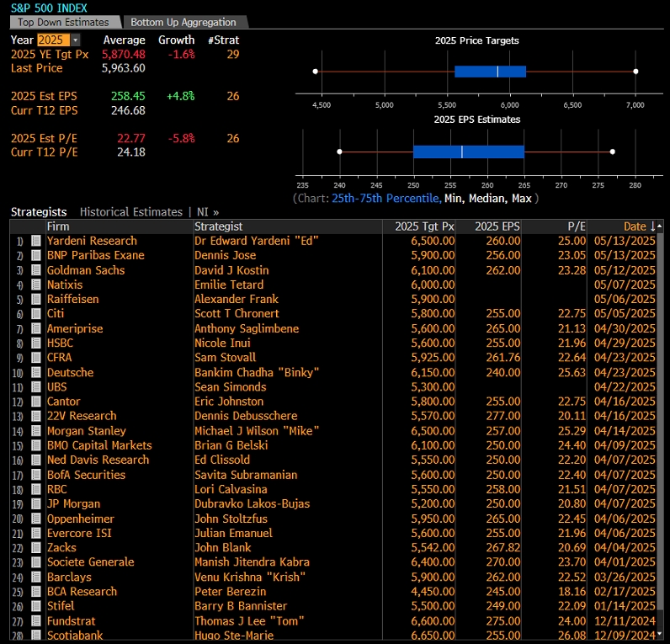Open the Morgan Stanley row document icon
Viewport: 670px width, 644px height.
tap(36, 431)
